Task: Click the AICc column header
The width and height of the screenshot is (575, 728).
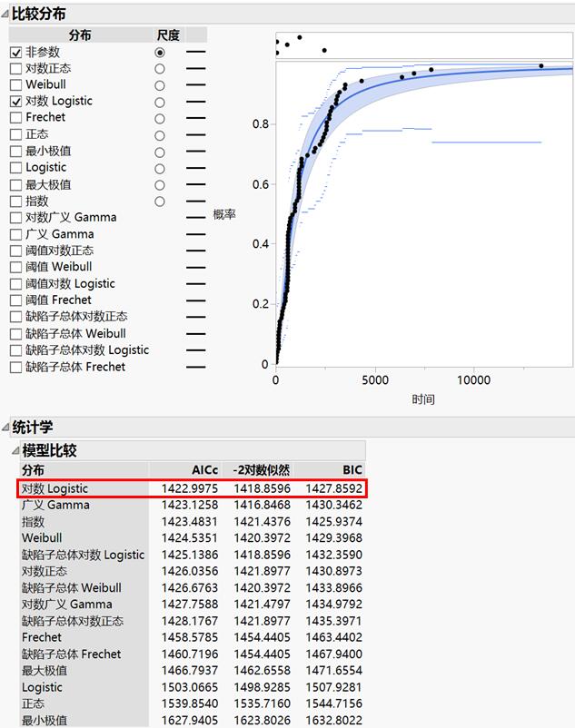Action: coord(204,470)
